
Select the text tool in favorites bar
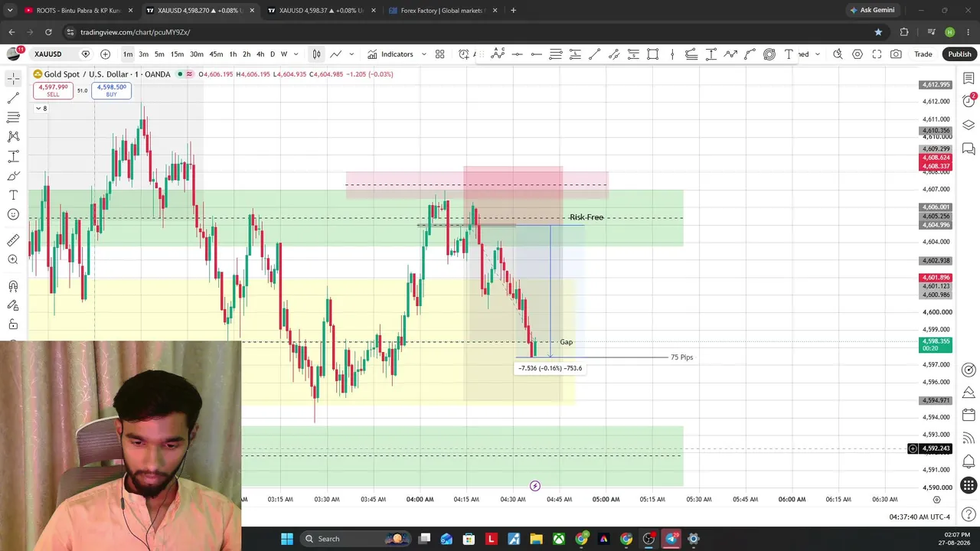point(789,54)
